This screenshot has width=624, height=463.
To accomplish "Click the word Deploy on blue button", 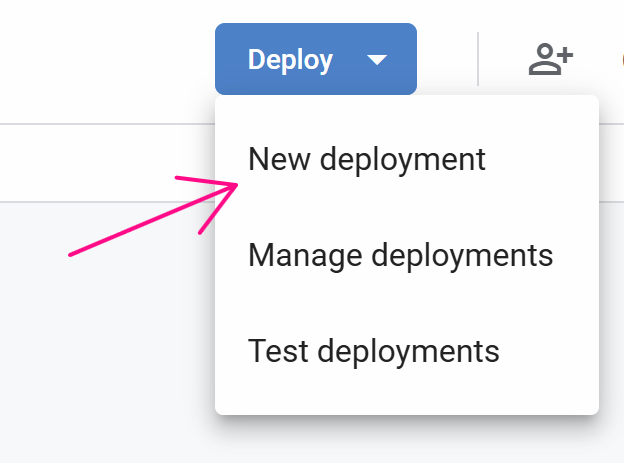I will point(290,60).
